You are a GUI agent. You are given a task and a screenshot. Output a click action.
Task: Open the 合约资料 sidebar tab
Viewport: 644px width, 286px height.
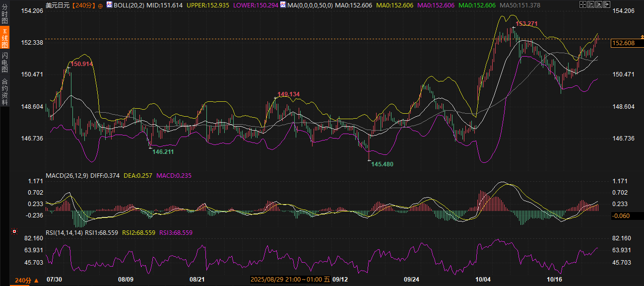coord(5,92)
